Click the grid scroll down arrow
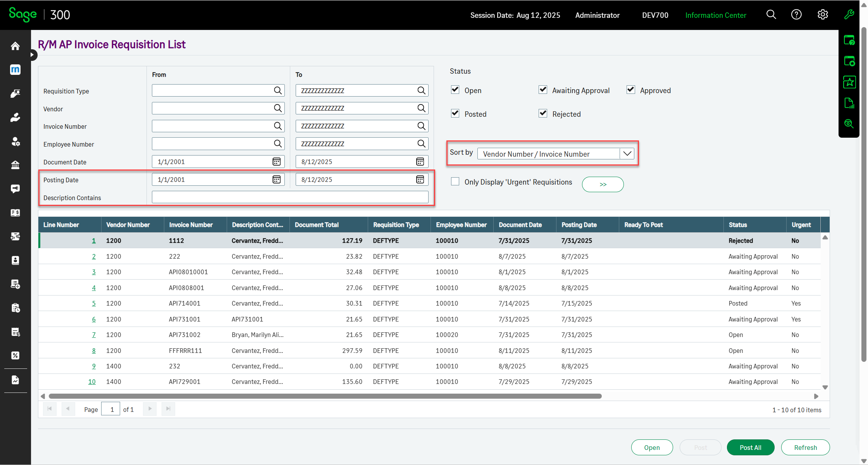Viewport: 868px width, 465px height. click(825, 387)
